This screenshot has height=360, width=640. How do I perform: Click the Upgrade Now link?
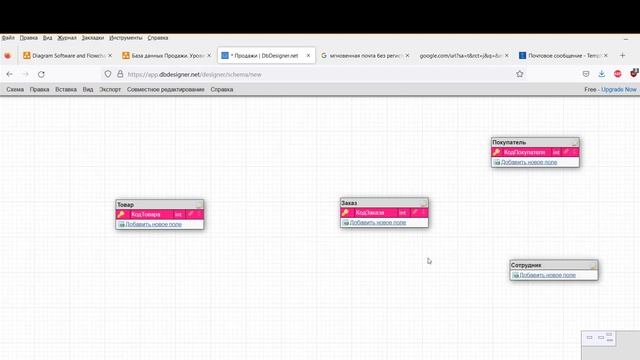coord(619,89)
